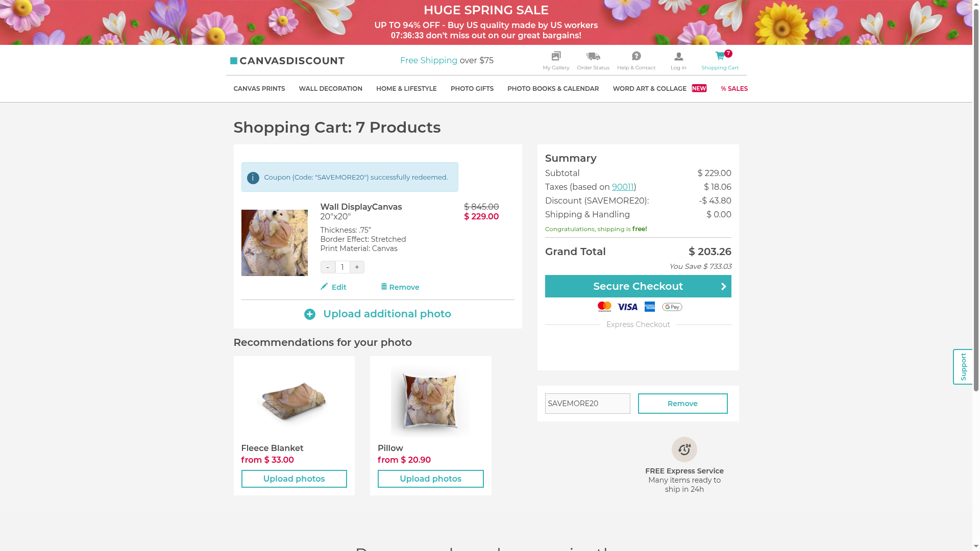Expand the Wall Decoration menu
The height and width of the screenshot is (551, 980).
click(x=330, y=89)
